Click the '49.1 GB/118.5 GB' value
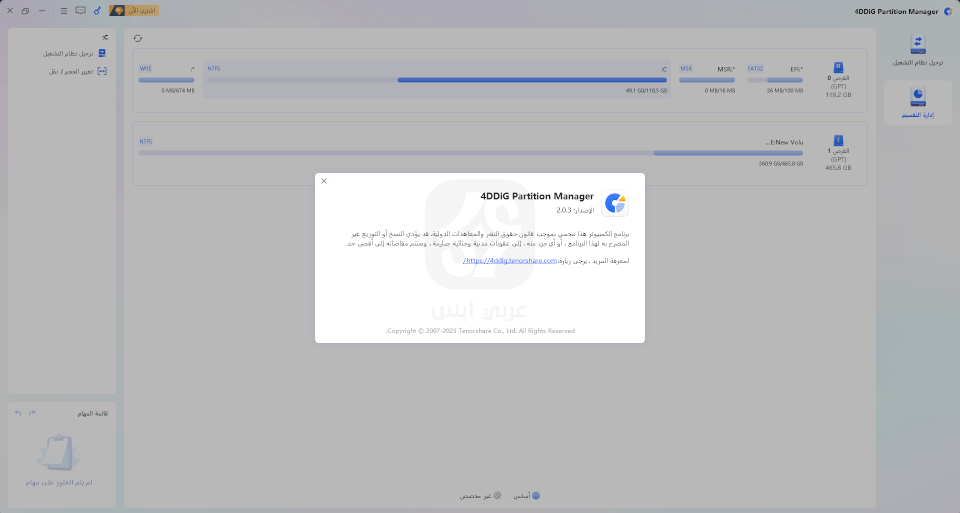This screenshot has height=513, width=960. (646, 91)
